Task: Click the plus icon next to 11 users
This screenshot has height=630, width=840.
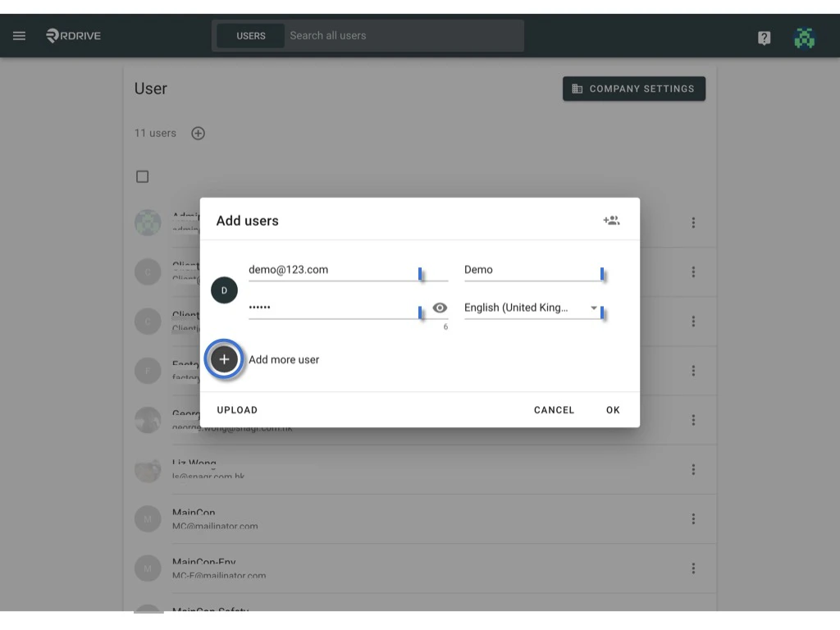Action: coord(198,133)
